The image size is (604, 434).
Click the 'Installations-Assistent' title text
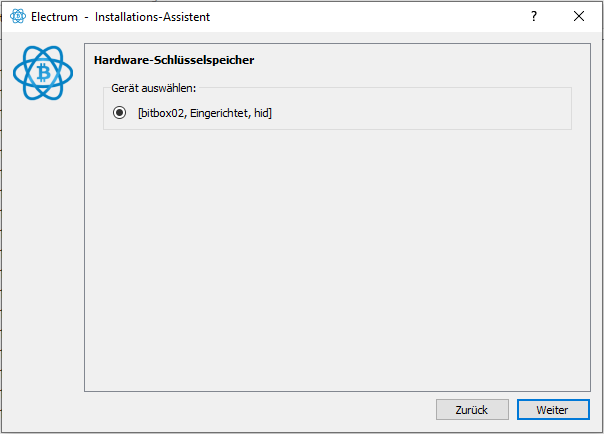coord(152,17)
